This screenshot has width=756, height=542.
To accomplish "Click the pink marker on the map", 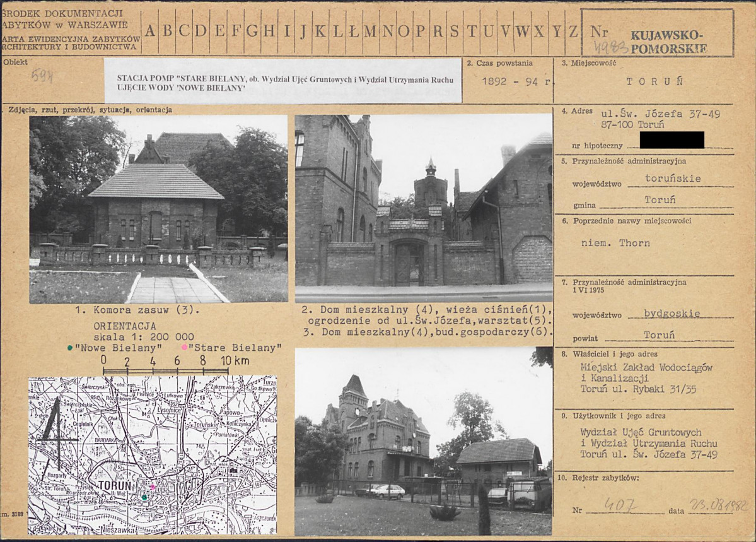I will coord(153,488).
